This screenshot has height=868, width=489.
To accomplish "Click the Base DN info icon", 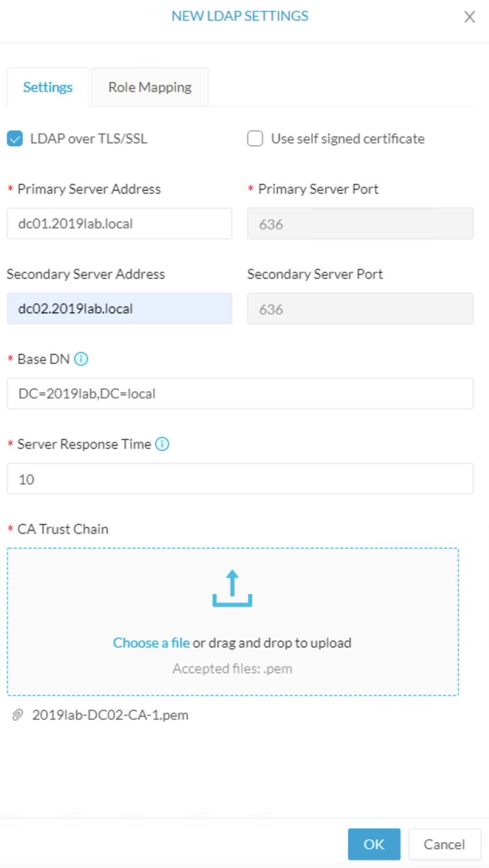I will click(81, 359).
